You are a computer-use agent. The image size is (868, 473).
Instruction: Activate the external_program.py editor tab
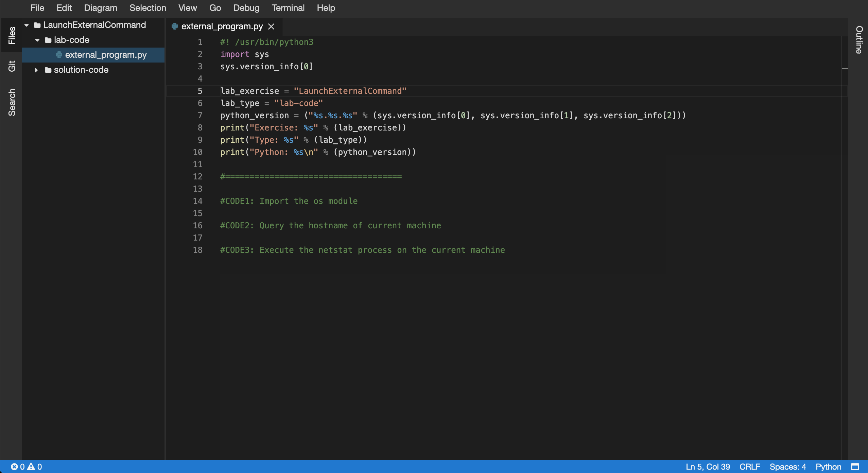pos(222,26)
